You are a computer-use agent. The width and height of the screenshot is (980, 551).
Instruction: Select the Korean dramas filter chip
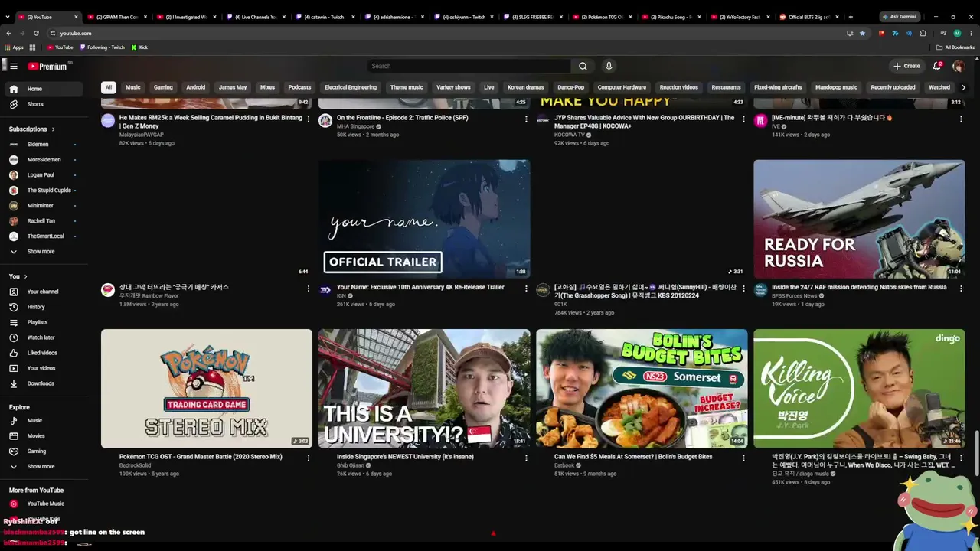click(x=526, y=87)
